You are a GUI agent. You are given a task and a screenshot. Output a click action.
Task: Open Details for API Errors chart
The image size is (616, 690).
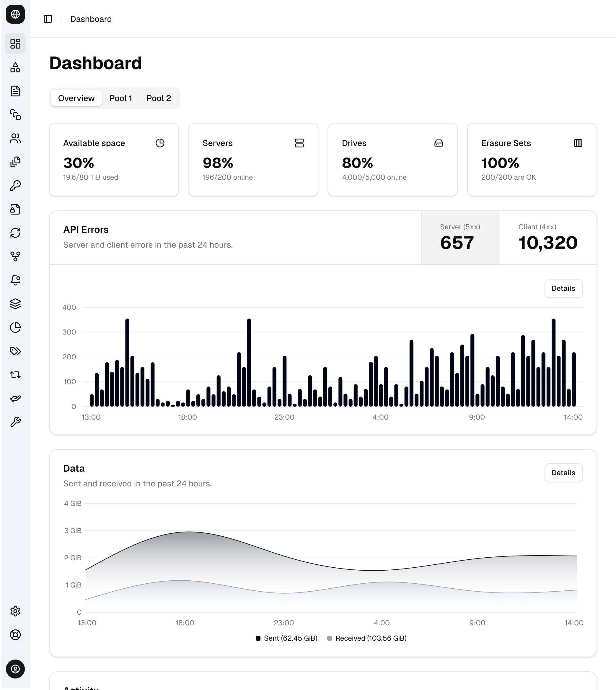563,289
